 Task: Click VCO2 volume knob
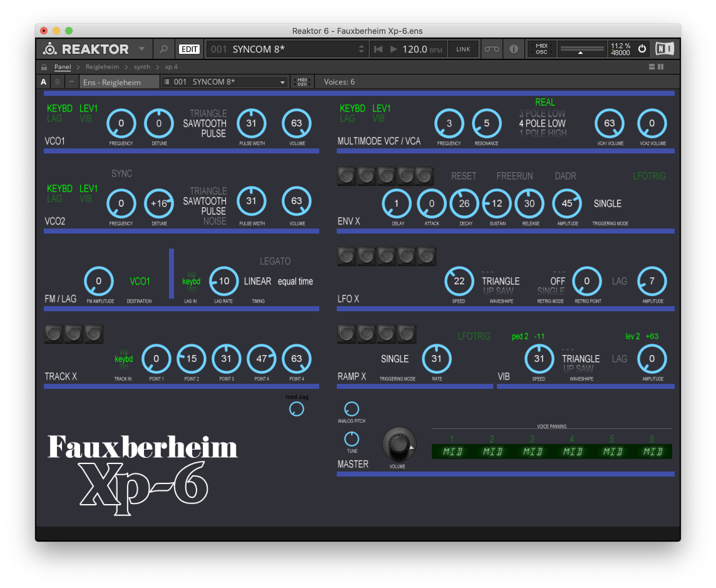297,201
